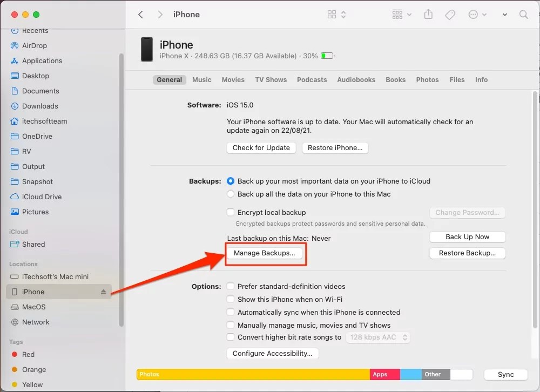Check Prefer standard-definition videos
The image size is (540, 392).
tap(231, 286)
